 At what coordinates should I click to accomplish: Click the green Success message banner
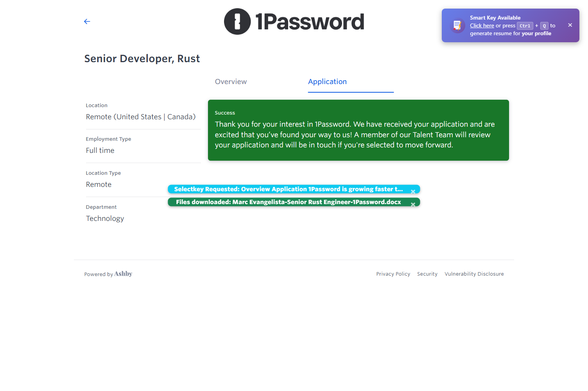coord(358,130)
